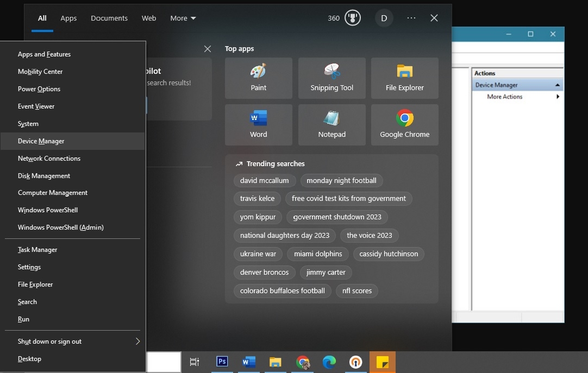Click 'national daughters day 2023' chip
The height and width of the screenshot is (373, 588).
click(285, 236)
